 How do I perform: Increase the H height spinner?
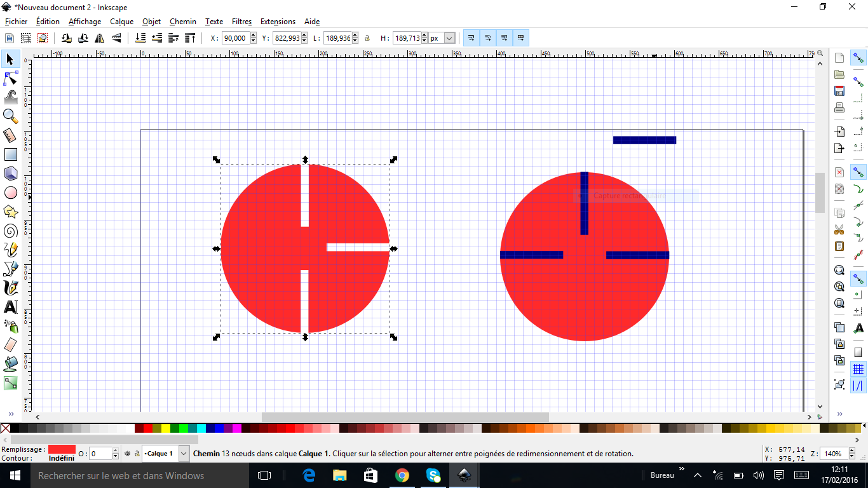point(424,36)
